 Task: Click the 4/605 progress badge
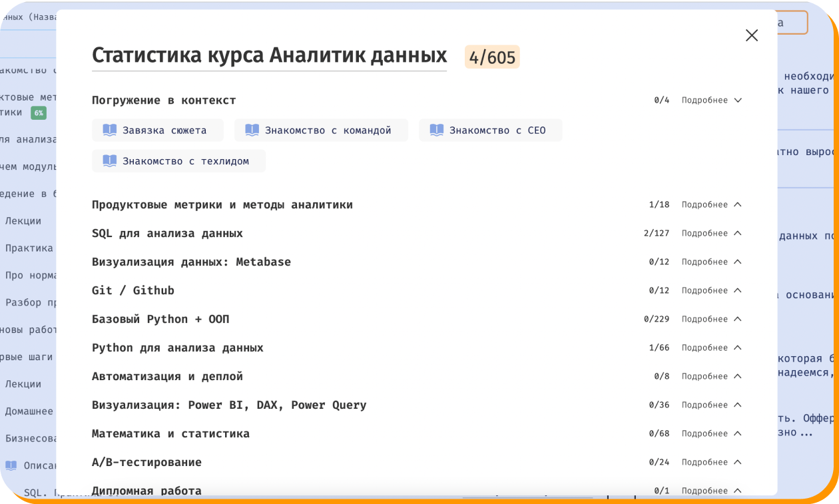pos(491,57)
